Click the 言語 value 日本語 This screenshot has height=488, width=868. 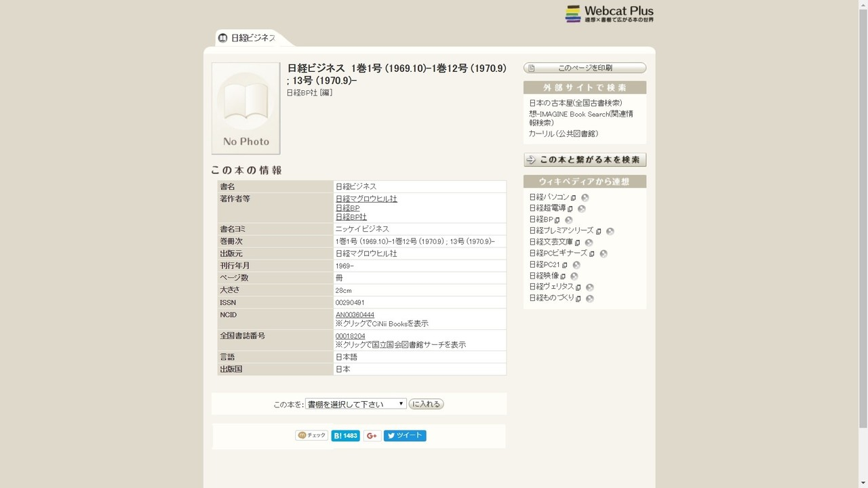(346, 357)
